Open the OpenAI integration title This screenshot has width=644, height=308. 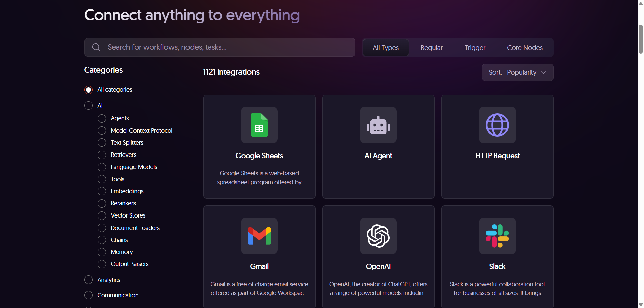378,266
